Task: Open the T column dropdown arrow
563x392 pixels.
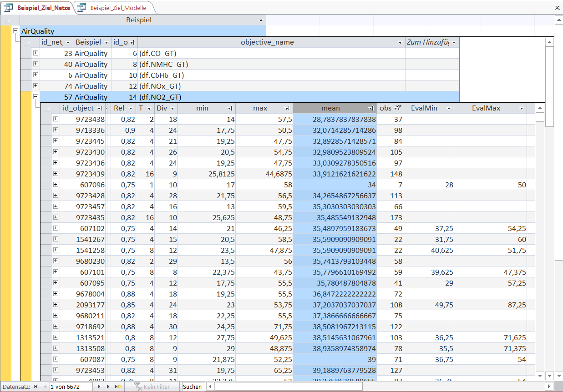Action: (149, 108)
